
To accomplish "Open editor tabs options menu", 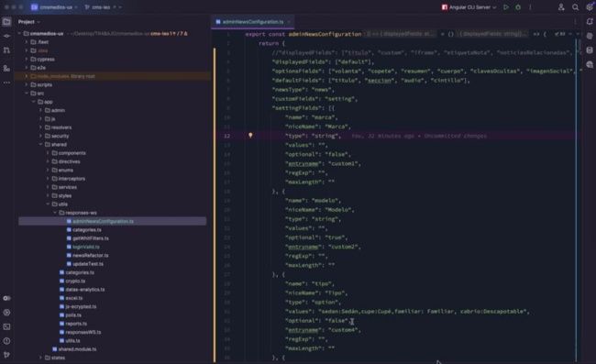I will tap(575, 22).
